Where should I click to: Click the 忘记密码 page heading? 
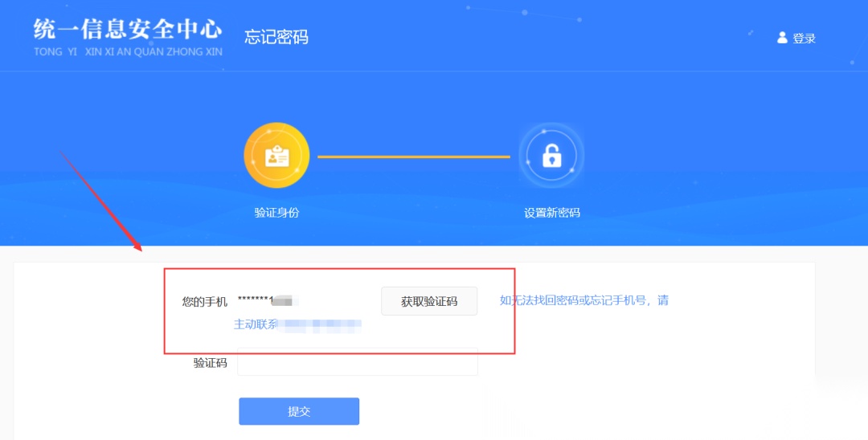276,37
